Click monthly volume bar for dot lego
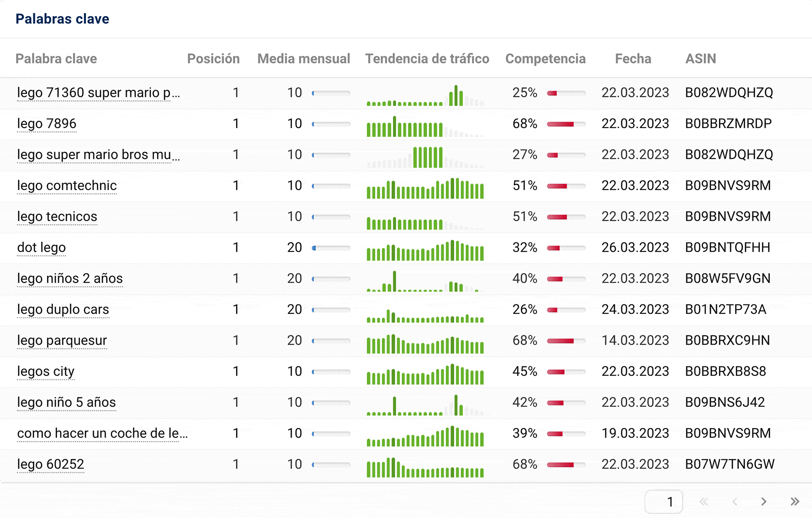The image size is (812, 518). pos(331,248)
